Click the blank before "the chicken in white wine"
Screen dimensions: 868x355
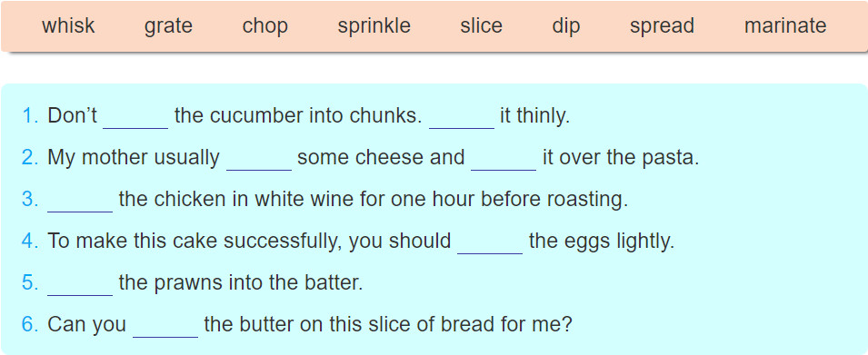[x=80, y=200]
